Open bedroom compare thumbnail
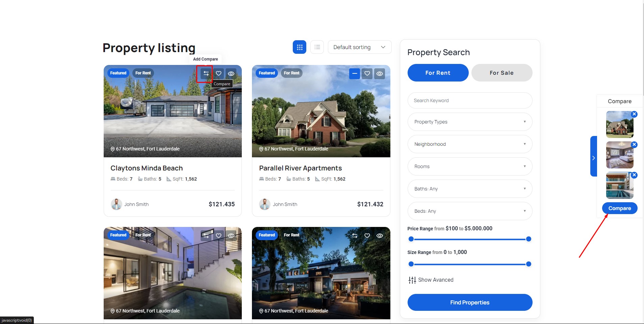This screenshot has width=644, height=324. click(x=620, y=155)
